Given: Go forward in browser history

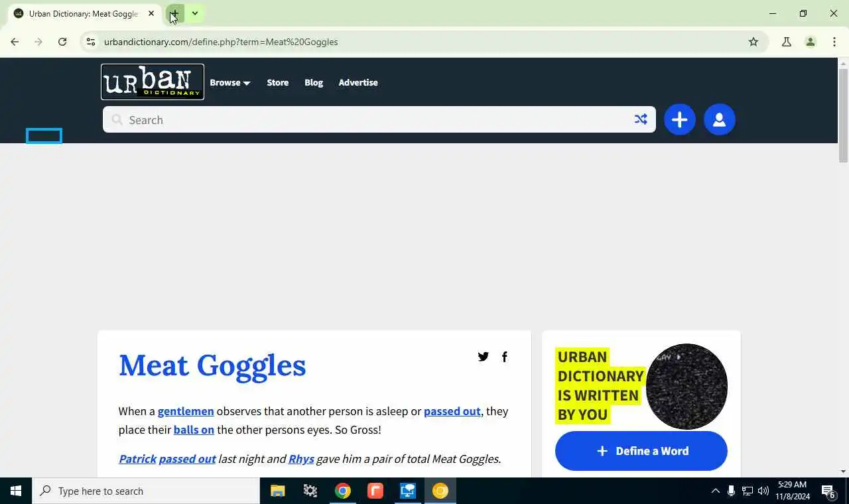Looking at the screenshot, I should click(38, 42).
